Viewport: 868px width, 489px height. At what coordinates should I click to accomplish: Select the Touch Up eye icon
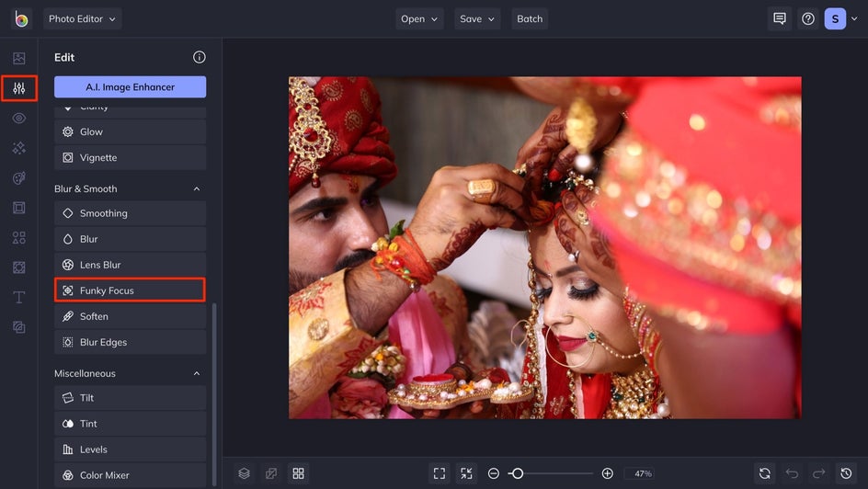(x=18, y=119)
